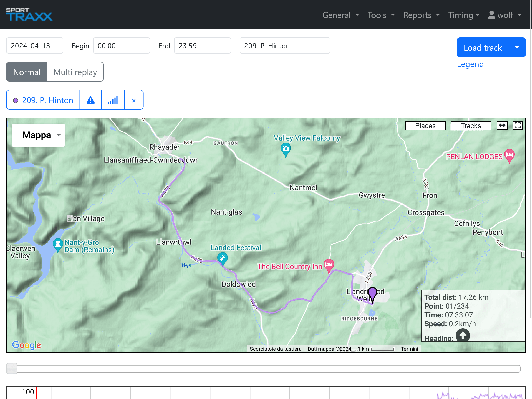This screenshot has height=399, width=532.
Task: Click the Legend link
Action: (470, 64)
